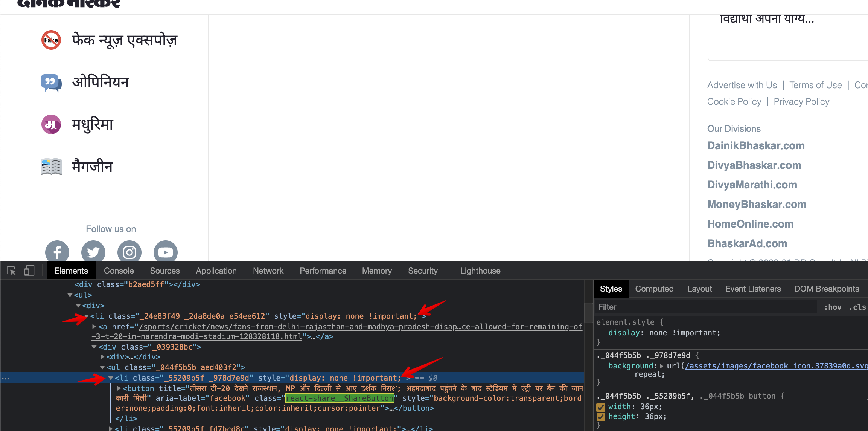
Task: Open the YouTube follow icon
Action: pyautogui.click(x=165, y=252)
